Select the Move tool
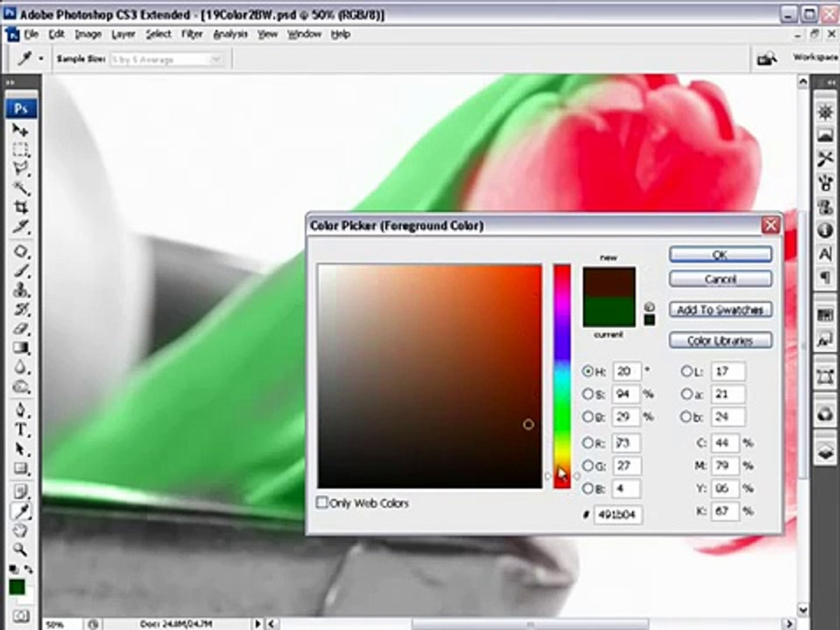Viewport: 840px width, 630px height. click(20, 131)
